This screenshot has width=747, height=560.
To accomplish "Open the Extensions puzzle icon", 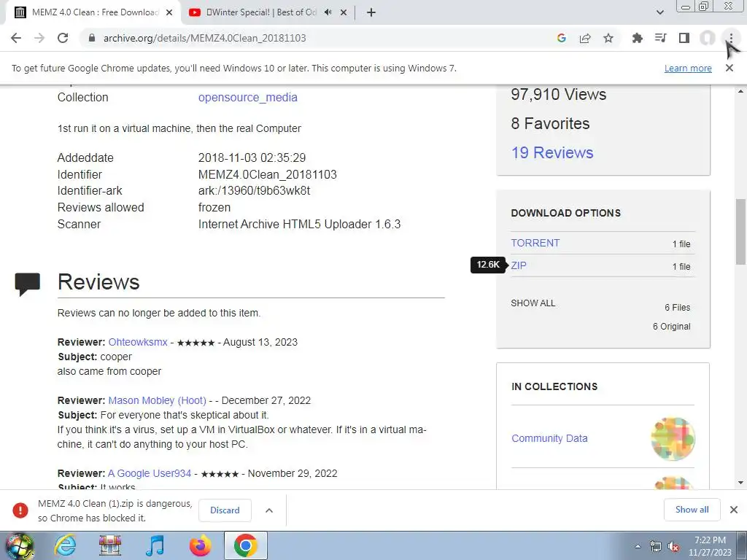I will coord(637,38).
